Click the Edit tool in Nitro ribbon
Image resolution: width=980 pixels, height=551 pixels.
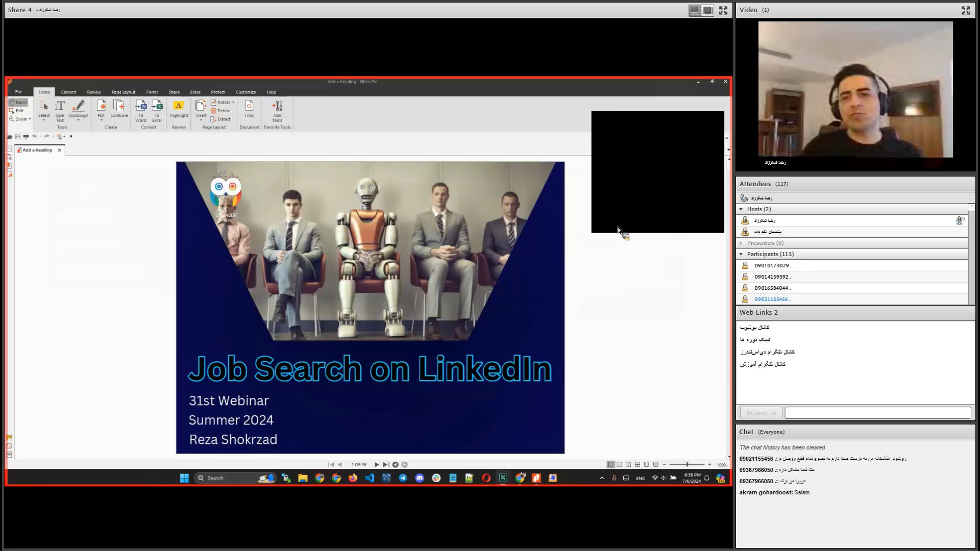(x=16, y=111)
